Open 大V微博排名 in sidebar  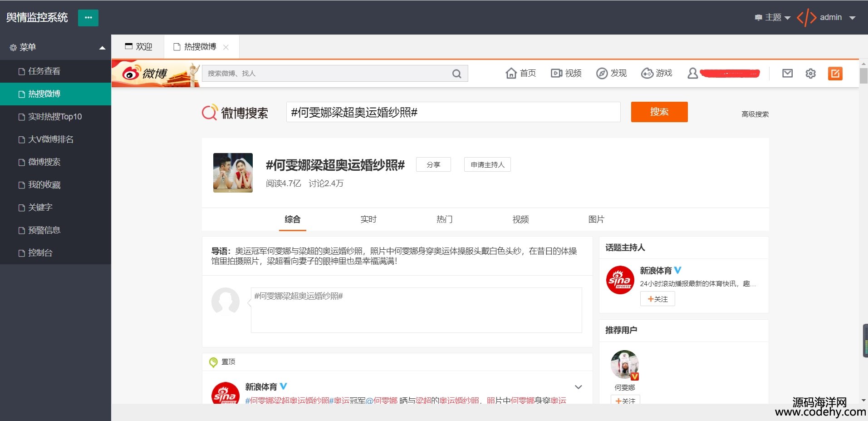[55, 139]
